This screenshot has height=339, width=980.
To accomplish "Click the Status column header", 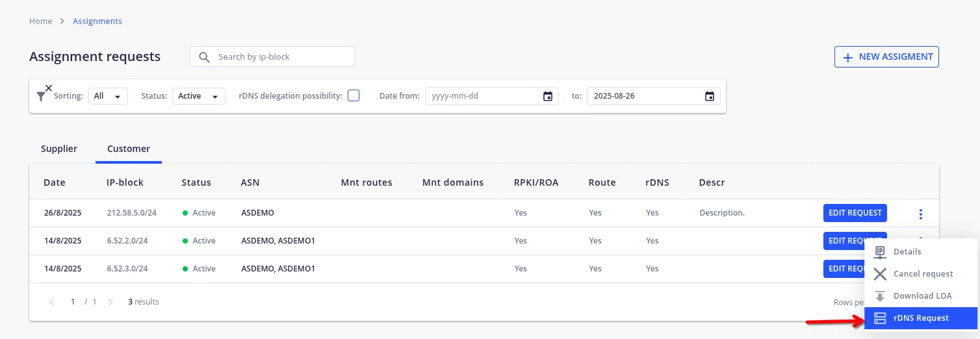I will click(196, 182).
